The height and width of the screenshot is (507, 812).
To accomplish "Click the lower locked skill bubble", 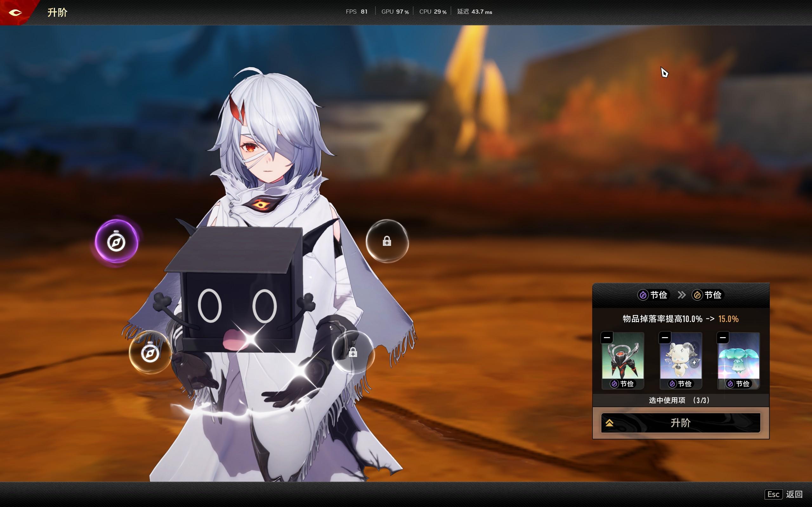I will 353,352.
